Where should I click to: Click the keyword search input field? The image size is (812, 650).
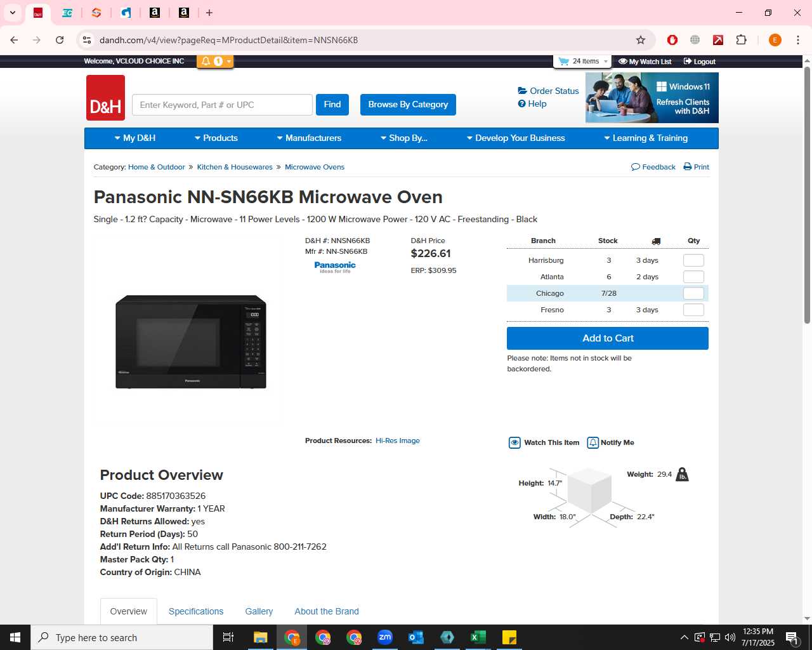click(x=222, y=105)
